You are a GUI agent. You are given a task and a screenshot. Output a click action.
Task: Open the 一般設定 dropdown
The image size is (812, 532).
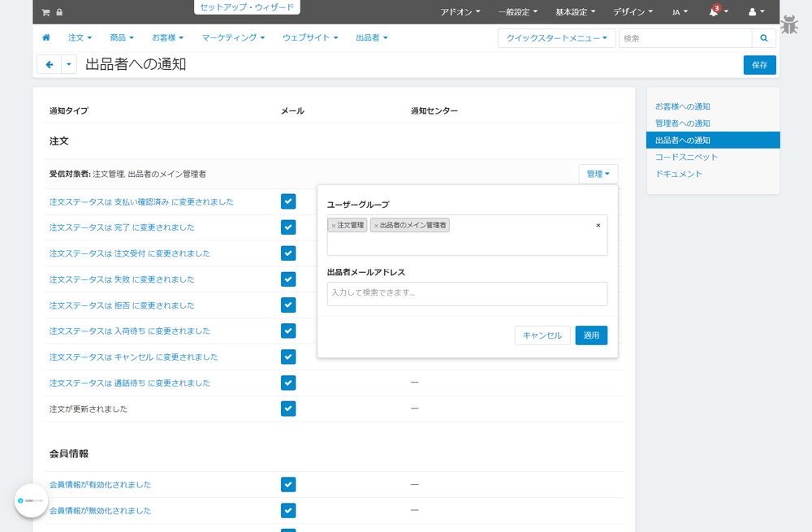click(518, 12)
